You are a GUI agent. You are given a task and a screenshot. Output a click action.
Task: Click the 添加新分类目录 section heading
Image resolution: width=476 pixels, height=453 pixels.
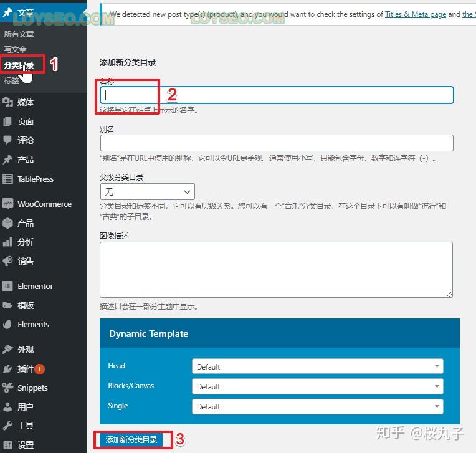coord(128,62)
